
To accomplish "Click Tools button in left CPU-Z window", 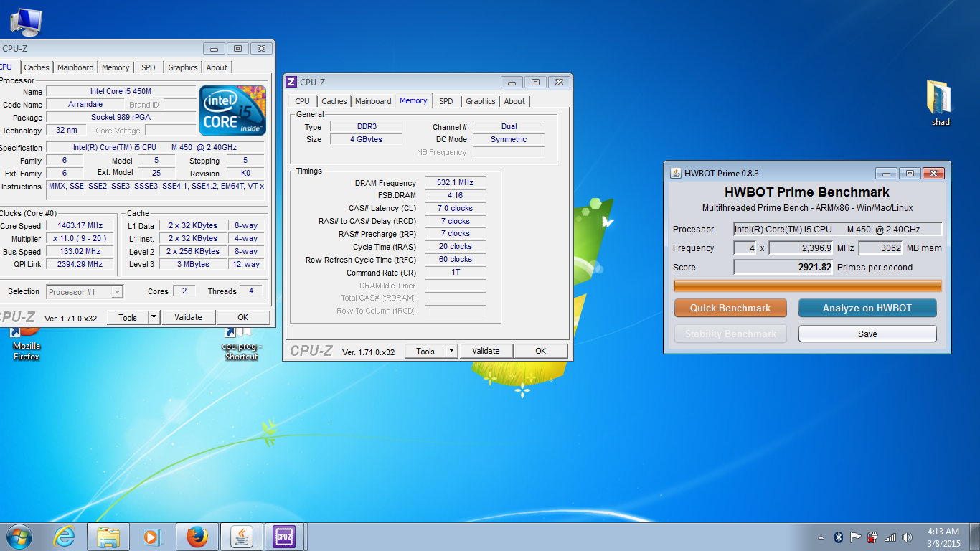I will pos(128,317).
